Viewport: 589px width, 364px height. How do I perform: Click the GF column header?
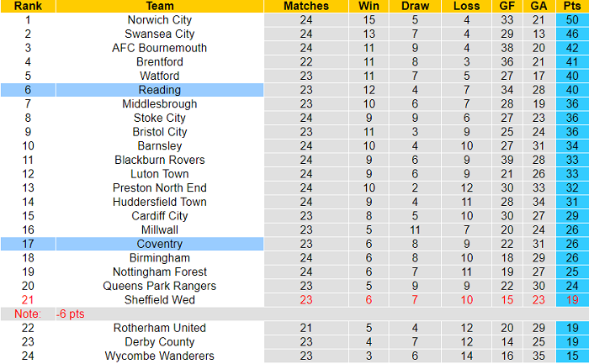coord(506,6)
